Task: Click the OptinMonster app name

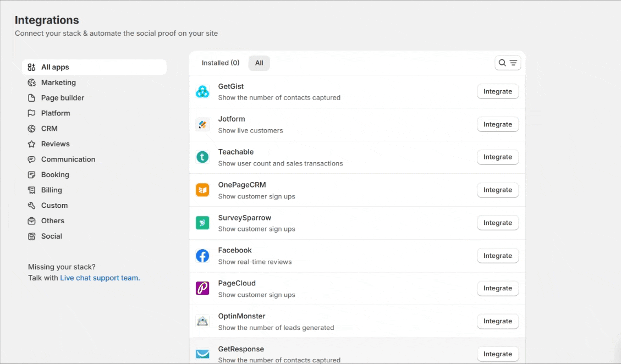Action: coord(241,316)
